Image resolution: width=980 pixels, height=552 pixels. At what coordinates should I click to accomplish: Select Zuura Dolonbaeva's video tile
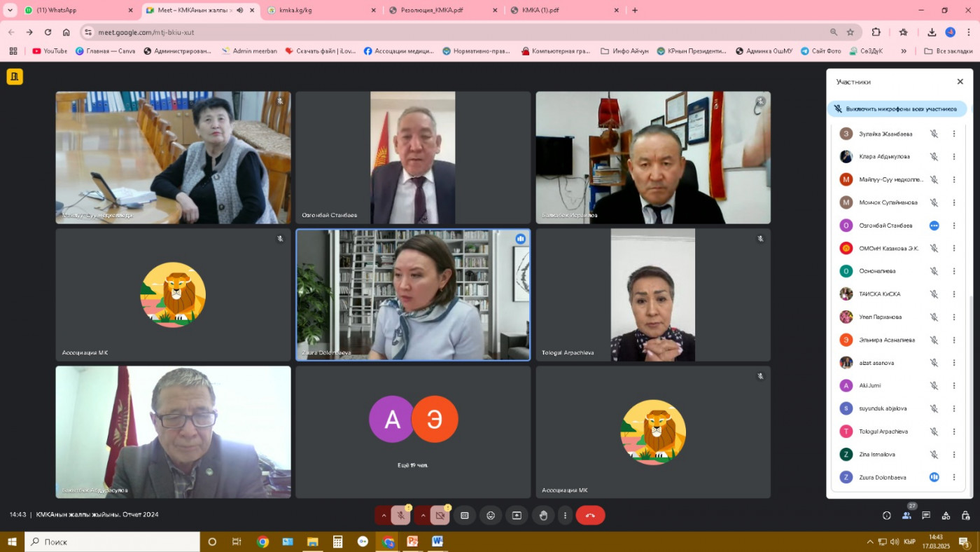pyautogui.click(x=413, y=295)
